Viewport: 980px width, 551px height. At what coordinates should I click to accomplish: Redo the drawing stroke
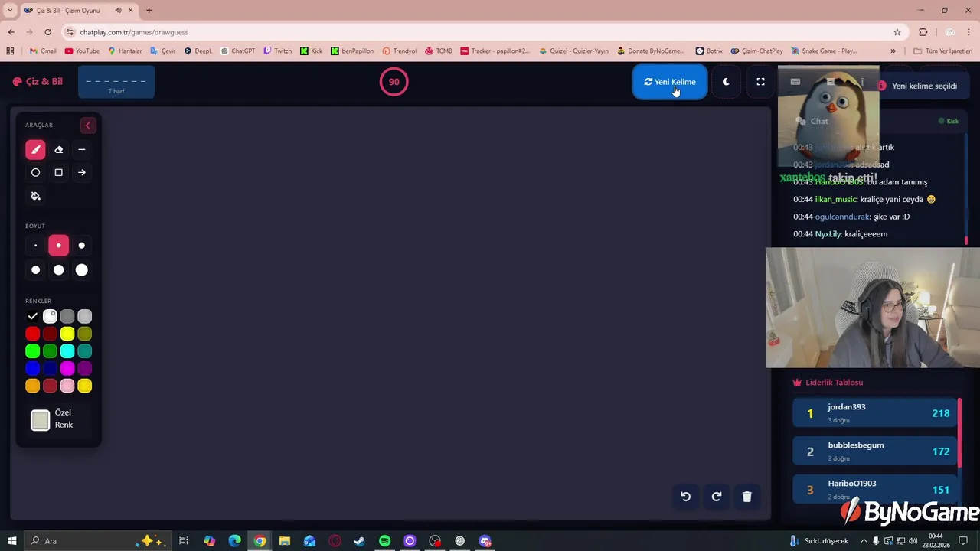pyautogui.click(x=717, y=497)
